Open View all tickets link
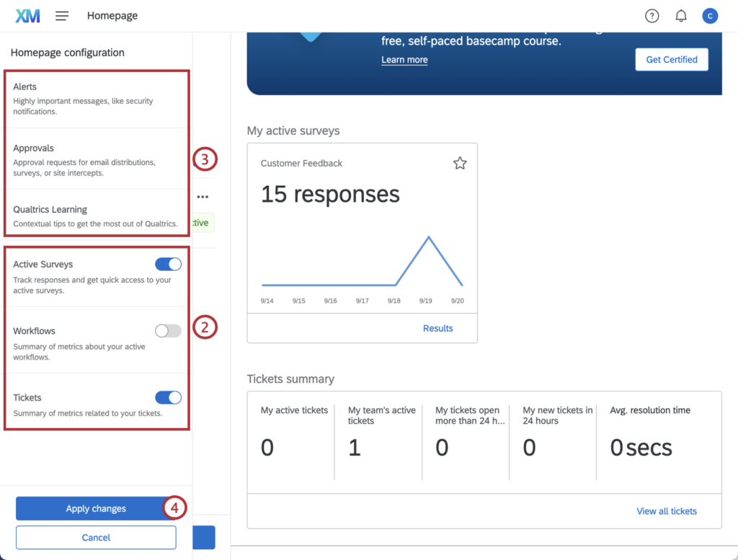Screen dimensions: 738x560 coord(666,511)
